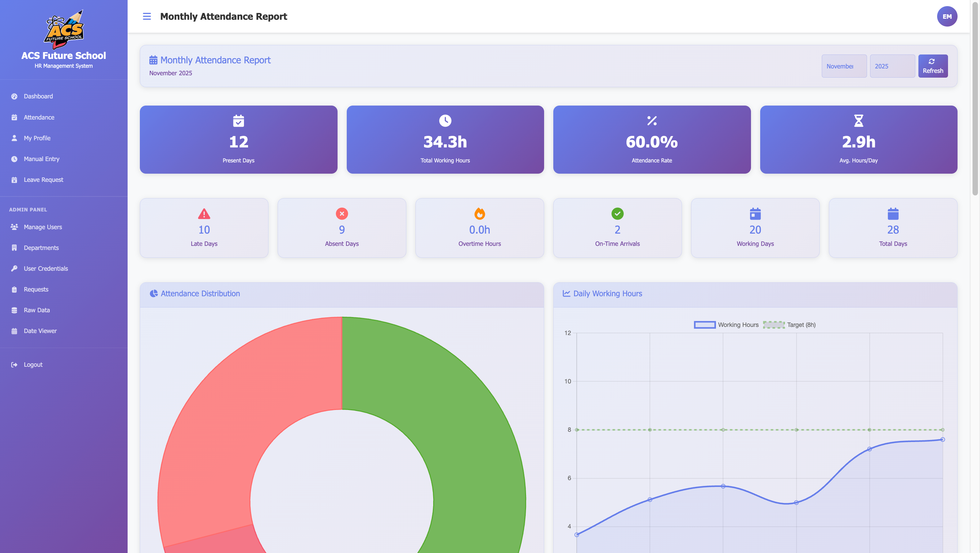980x553 pixels.
Task: Click the ACS Future School logo
Action: [64, 29]
